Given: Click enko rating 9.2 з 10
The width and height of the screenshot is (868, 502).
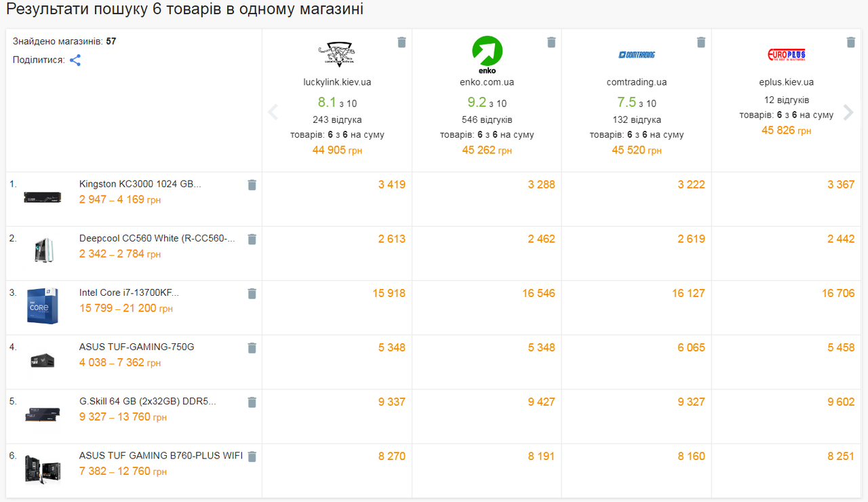Looking at the screenshot, I should coord(487,102).
